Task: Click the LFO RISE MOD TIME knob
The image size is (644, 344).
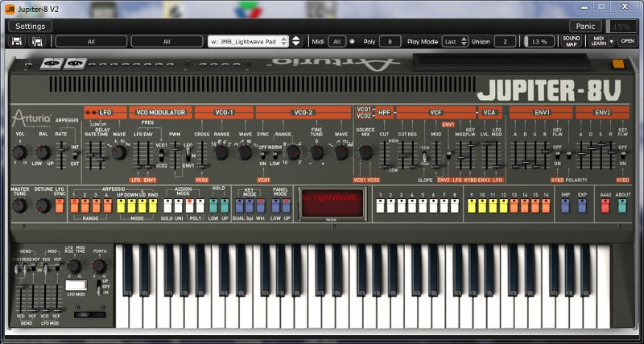Action: click(x=74, y=267)
